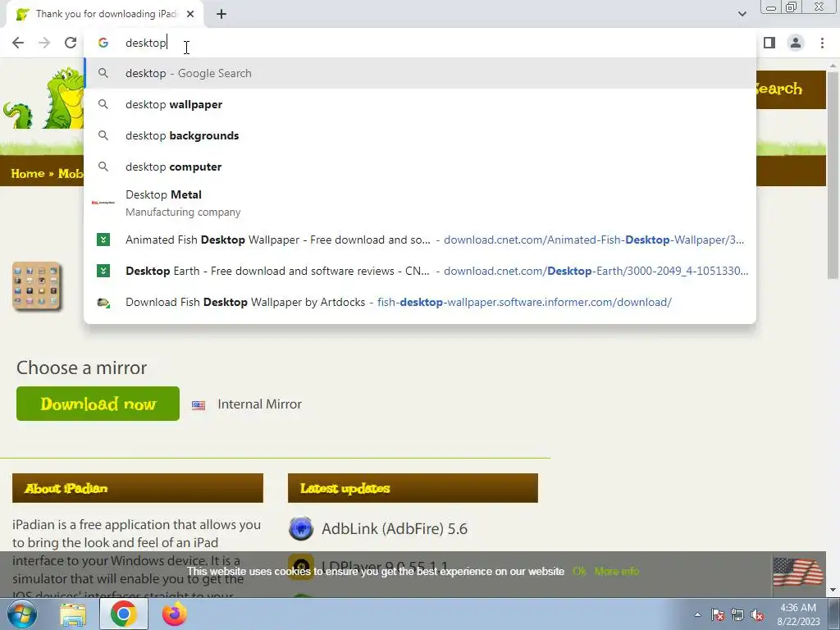Close the iPadian download tab
840x630 pixels.
(190, 15)
